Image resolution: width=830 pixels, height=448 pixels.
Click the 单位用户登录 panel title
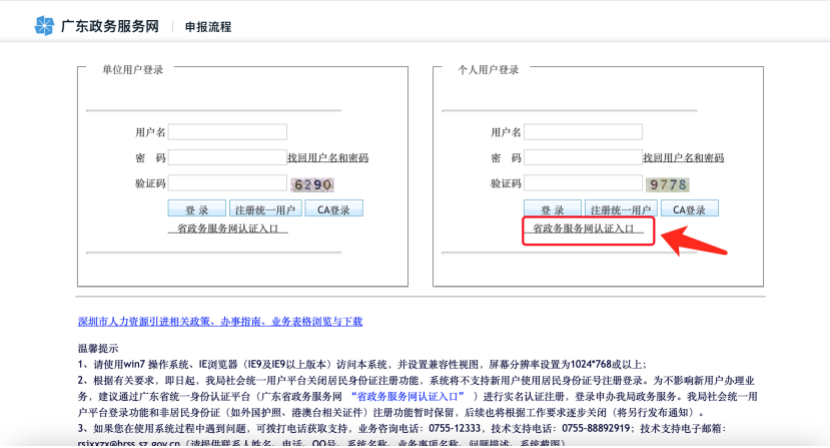click(132, 70)
